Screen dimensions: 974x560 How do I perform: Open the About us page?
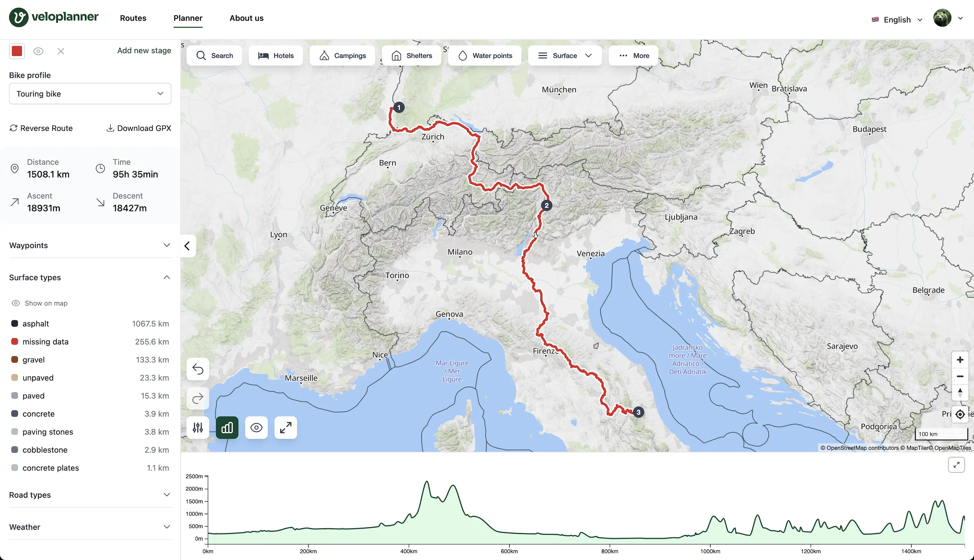pos(246,18)
